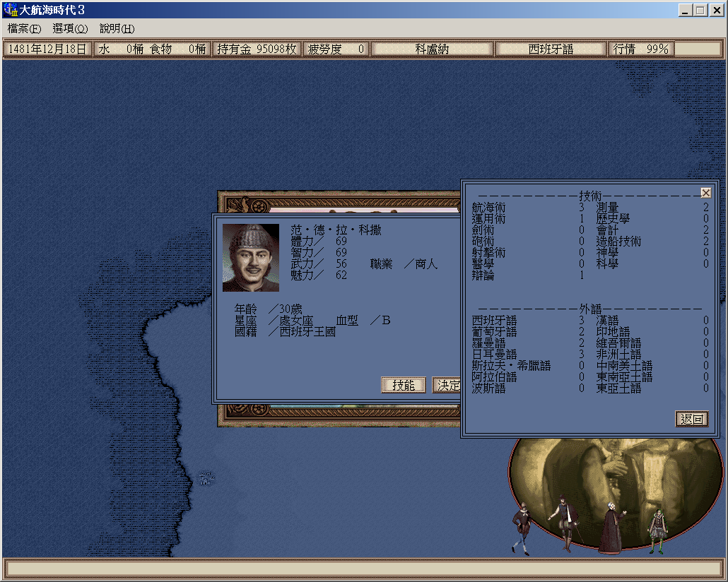Click the 西班牙語 language box
Screen dimensions: 728x582
pyautogui.click(x=551, y=49)
